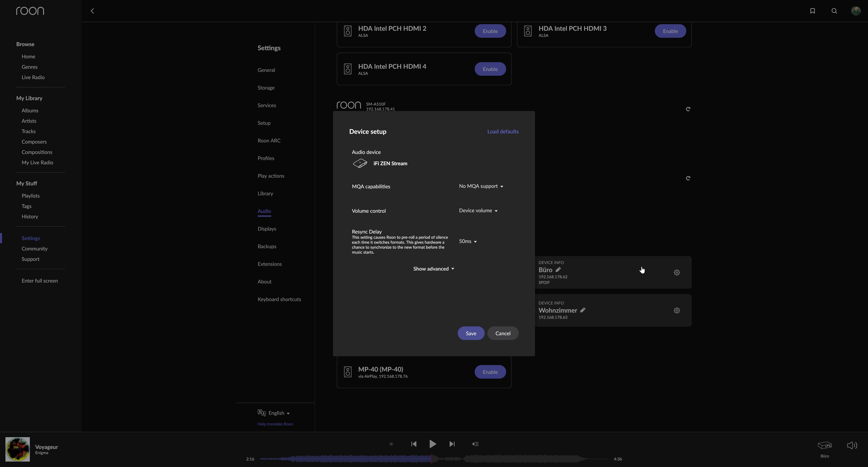Open Wohnzimmer device settings gear

677,311
